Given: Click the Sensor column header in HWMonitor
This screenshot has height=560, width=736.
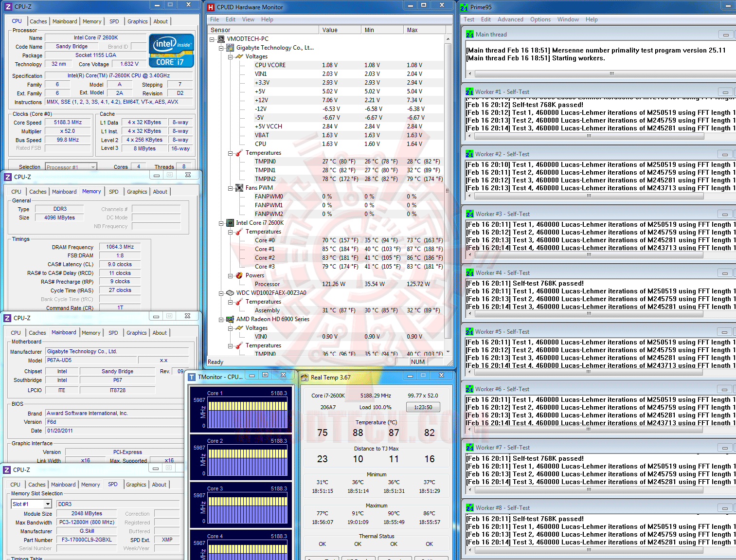Looking at the screenshot, I should (263, 30).
